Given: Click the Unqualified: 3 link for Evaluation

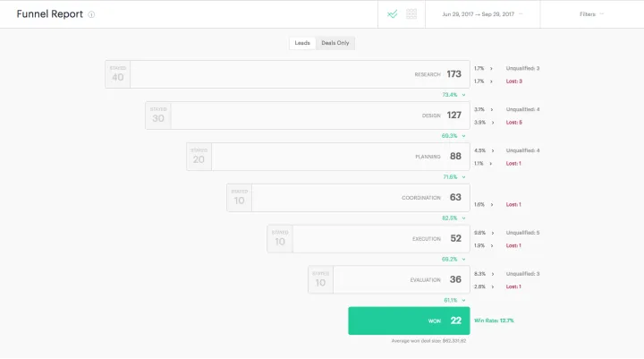Looking at the screenshot, I should [525, 273].
